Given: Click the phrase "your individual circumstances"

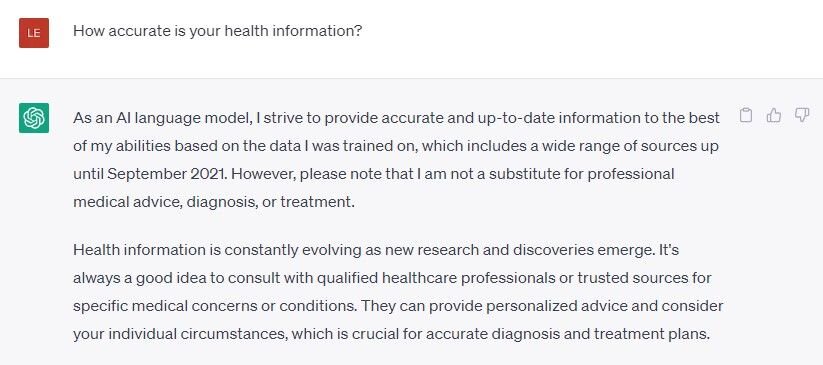Looking at the screenshot, I should [179, 334].
